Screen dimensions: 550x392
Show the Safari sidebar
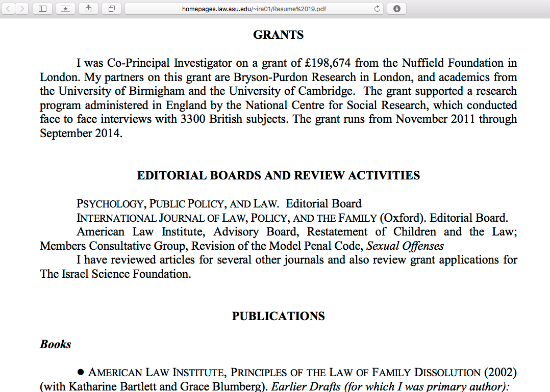(42, 9)
